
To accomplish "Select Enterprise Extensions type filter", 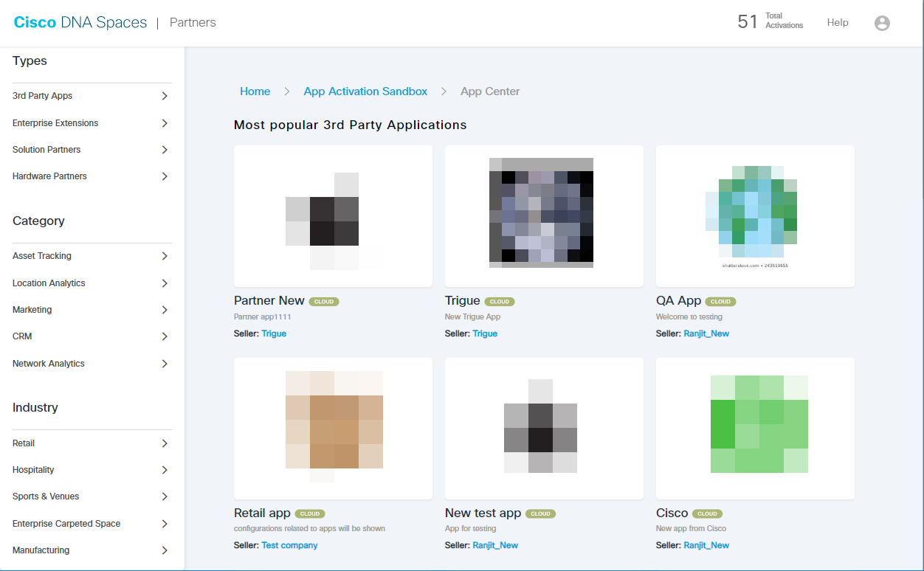I will pyautogui.click(x=55, y=123).
